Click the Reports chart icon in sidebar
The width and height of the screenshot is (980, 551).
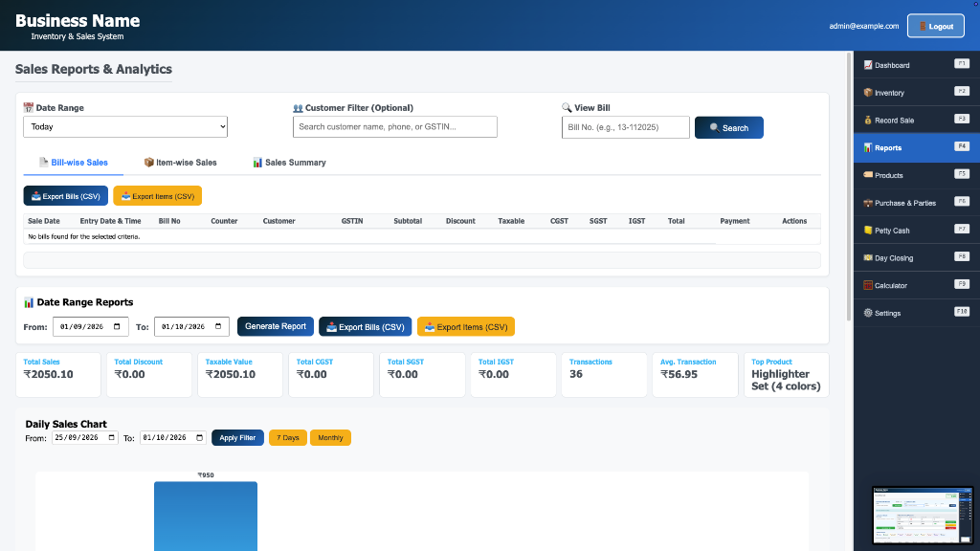pos(868,147)
